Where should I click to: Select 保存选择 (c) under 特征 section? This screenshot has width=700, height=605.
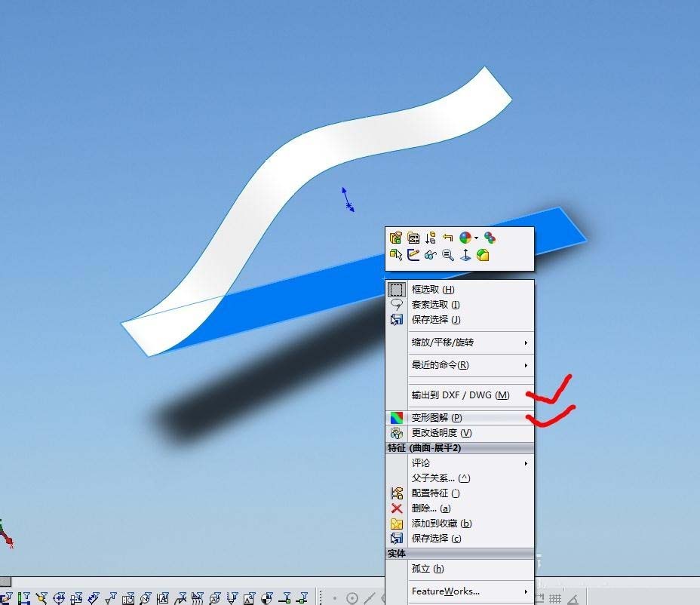tap(460, 539)
